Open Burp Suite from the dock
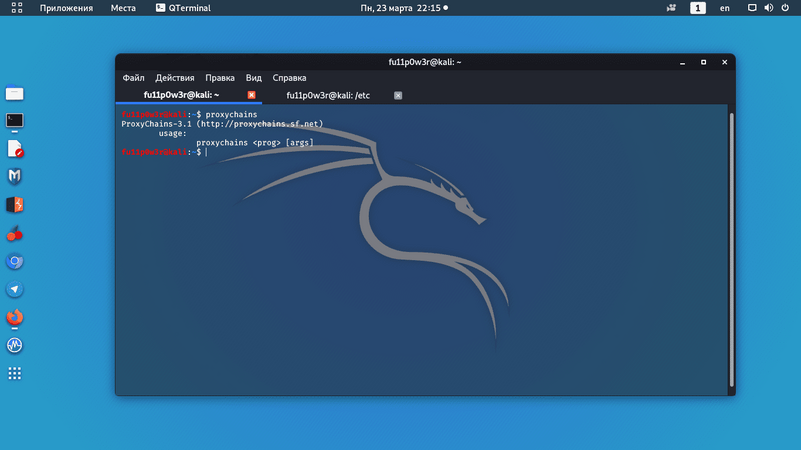This screenshot has width=801, height=450. [15, 205]
